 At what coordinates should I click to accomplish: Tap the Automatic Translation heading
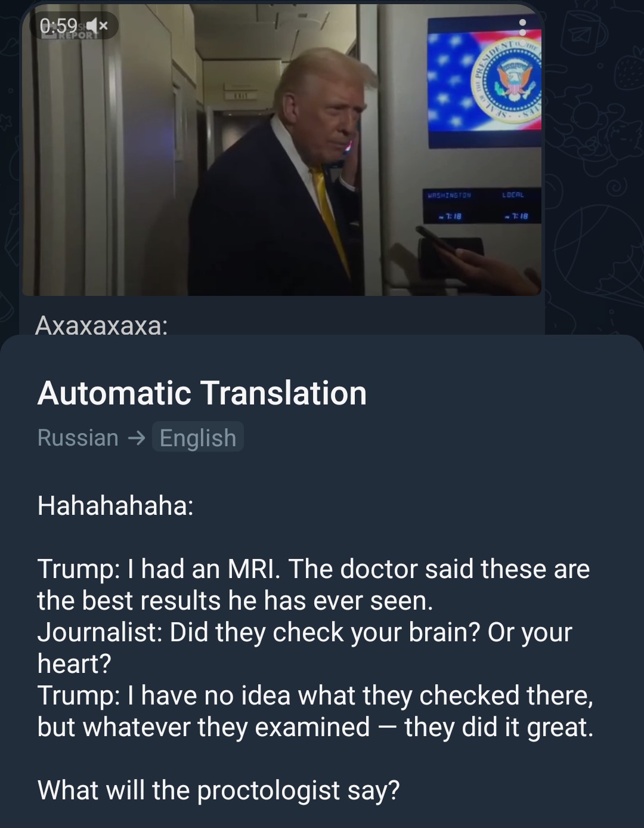point(202,393)
